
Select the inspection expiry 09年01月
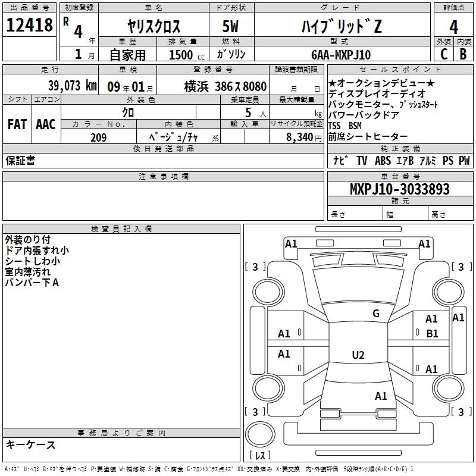130,87
